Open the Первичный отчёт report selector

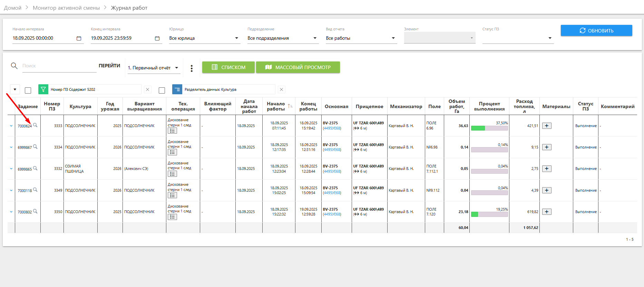click(153, 68)
